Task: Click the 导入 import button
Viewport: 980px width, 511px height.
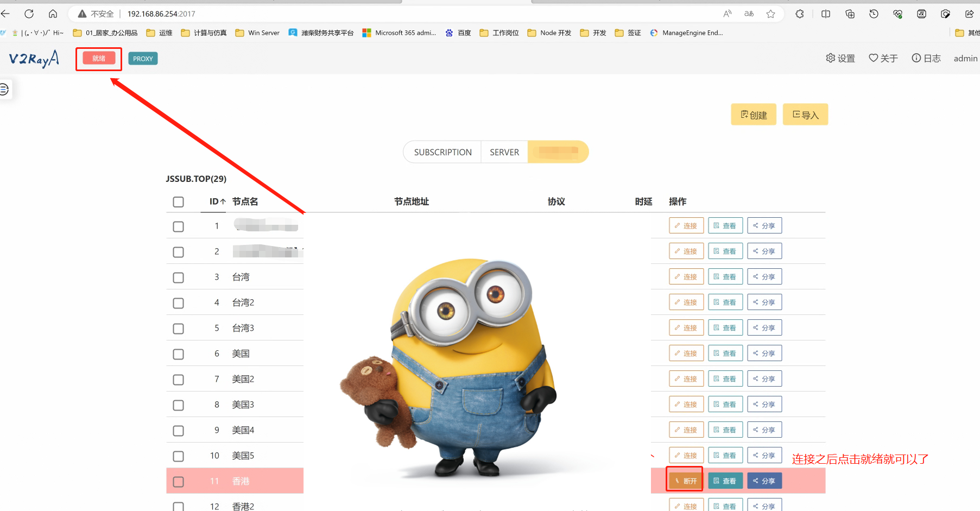Action: [x=805, y=115]
